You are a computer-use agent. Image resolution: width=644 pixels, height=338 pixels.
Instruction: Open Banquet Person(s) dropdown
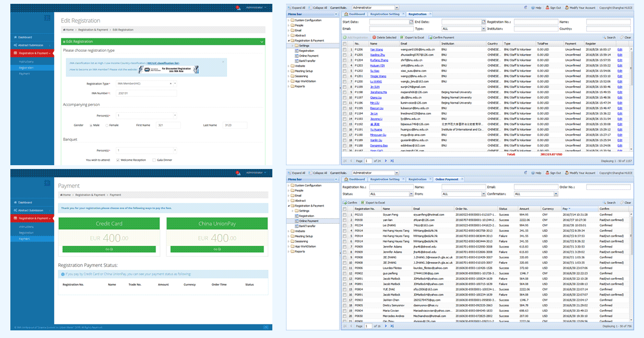(x=175, y=150)
